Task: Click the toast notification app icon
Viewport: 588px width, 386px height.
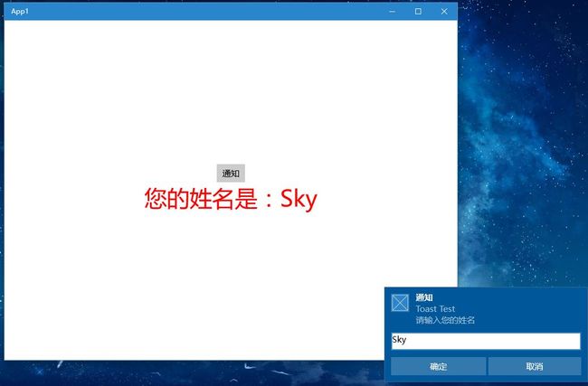Action: [400, 303]
